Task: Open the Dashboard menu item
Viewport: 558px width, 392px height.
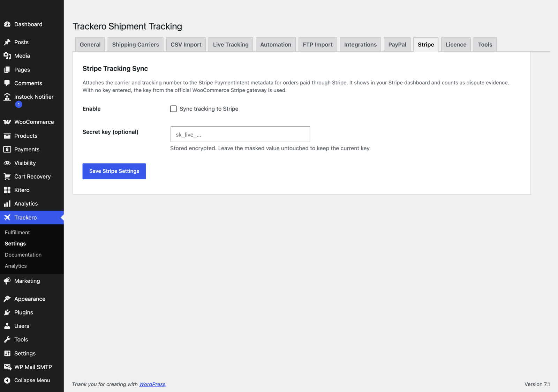Action: (32, 24)
